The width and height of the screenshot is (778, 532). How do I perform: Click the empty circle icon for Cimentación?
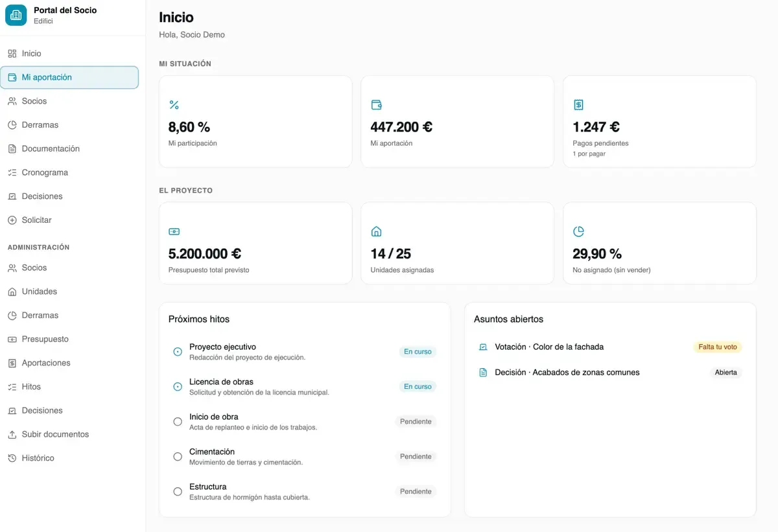[x=178, y=457]
